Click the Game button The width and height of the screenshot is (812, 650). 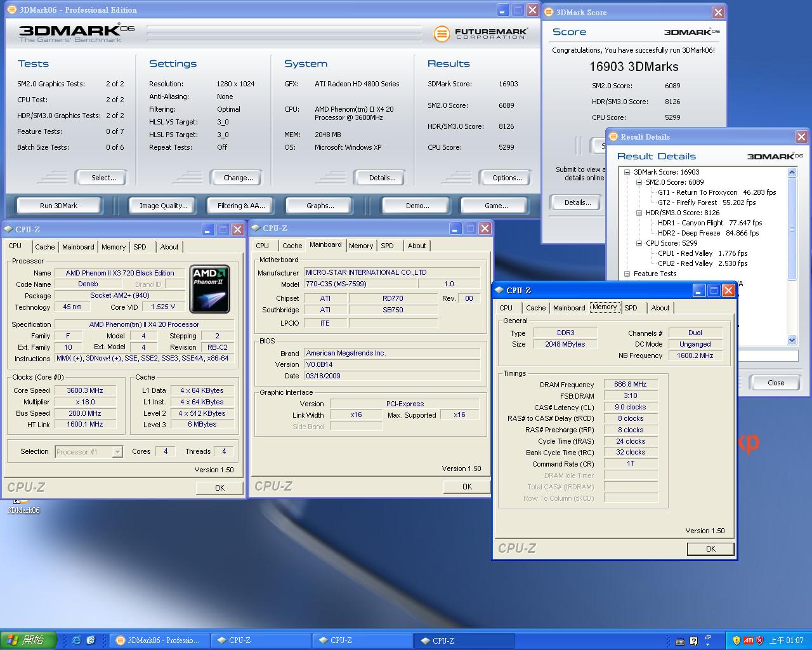tap(496, 206)
